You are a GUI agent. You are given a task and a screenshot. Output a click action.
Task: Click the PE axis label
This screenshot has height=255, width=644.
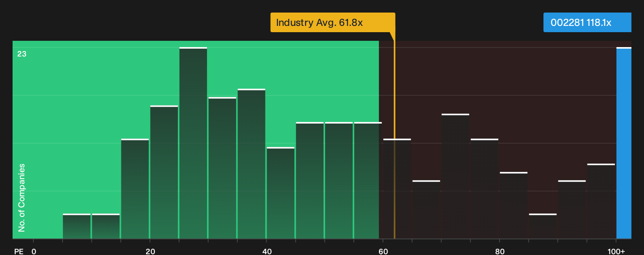[x=19, y=251]
